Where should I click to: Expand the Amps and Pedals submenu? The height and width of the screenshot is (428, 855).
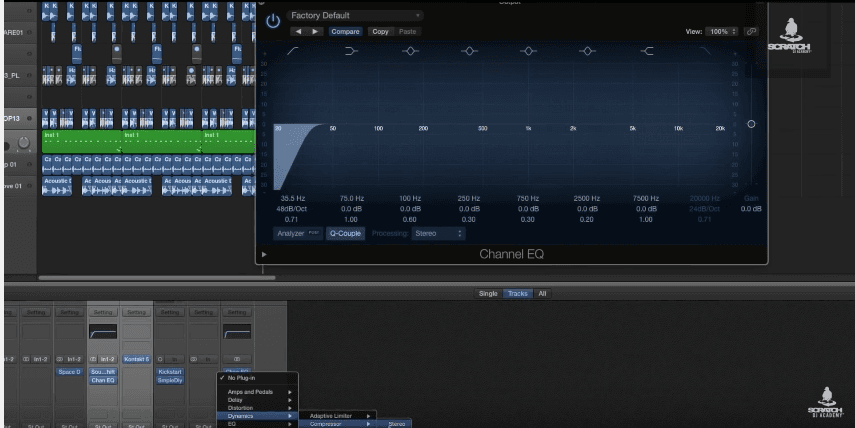point(257,391)
